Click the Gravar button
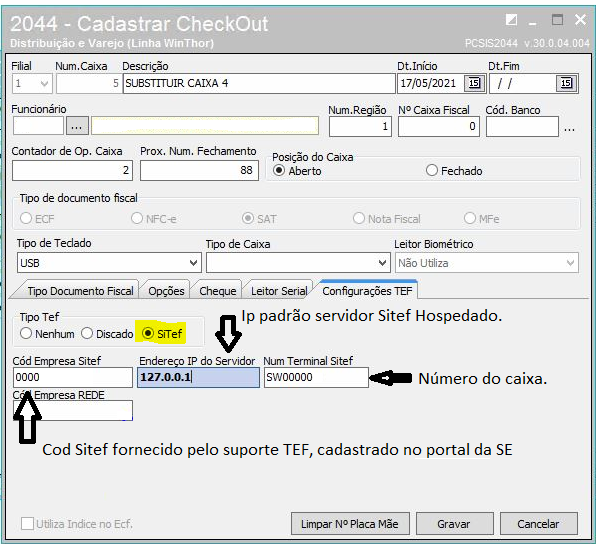The image size is (596, 544). click(454, 524)
